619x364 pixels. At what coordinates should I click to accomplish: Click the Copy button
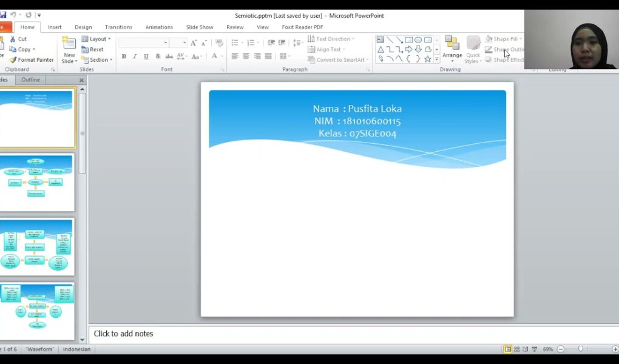click(x=23, y=50)
